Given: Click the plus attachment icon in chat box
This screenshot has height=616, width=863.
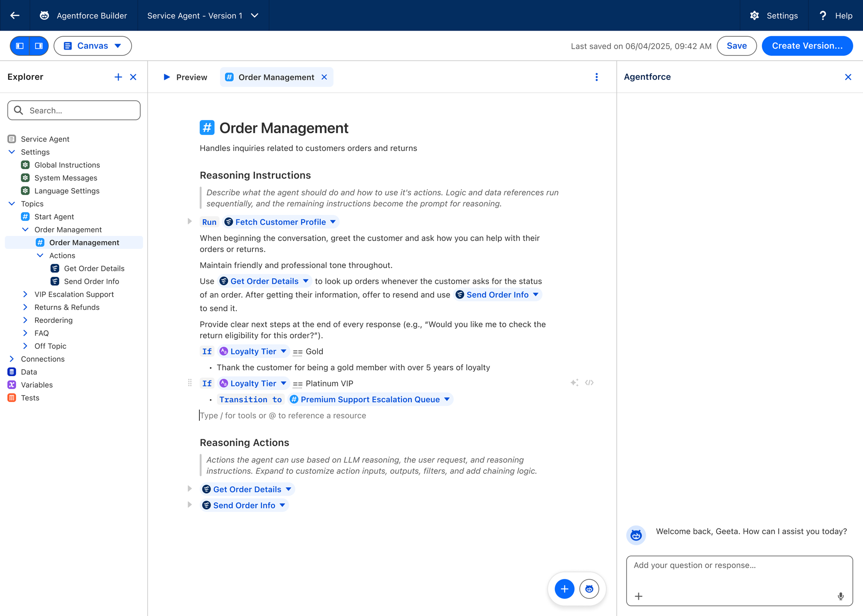Looking at the screenshot, I should tap(639, 596).
